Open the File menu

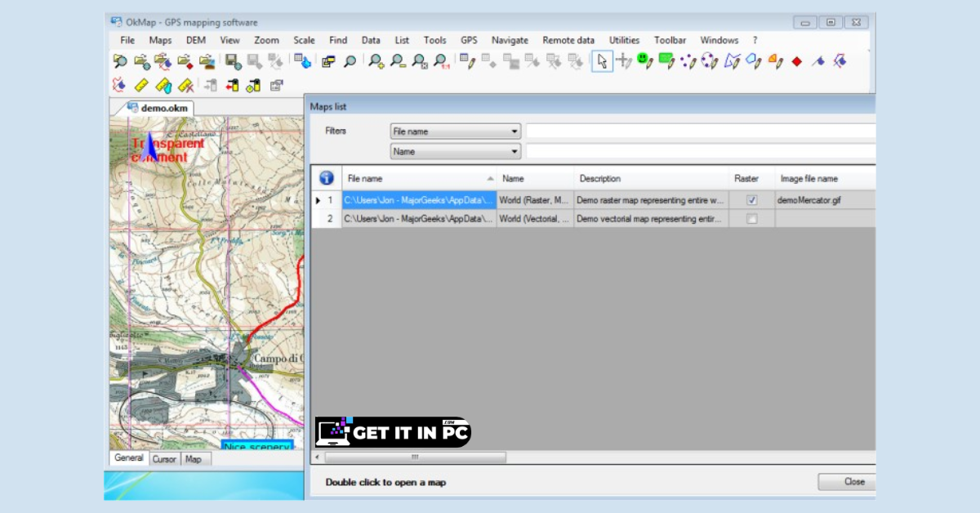127,40
